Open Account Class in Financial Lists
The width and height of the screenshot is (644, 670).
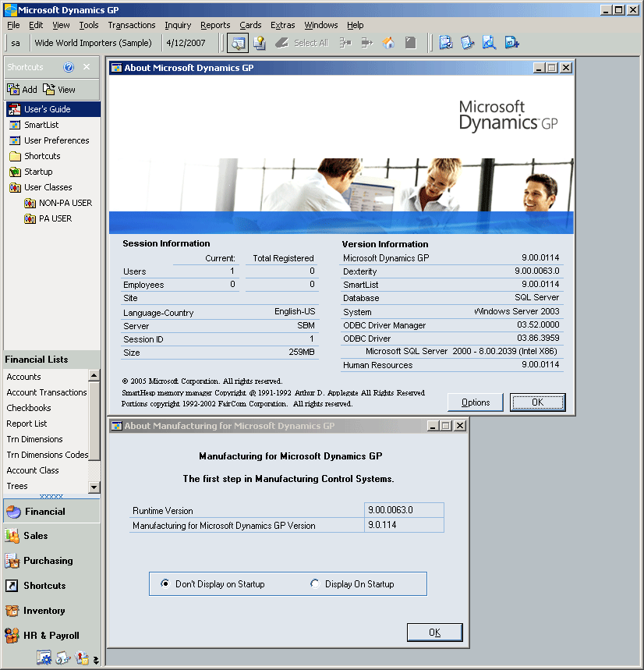(33, 470)
